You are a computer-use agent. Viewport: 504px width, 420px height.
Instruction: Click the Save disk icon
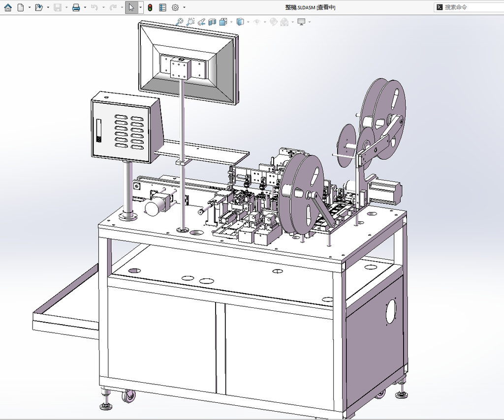point(58,7)
